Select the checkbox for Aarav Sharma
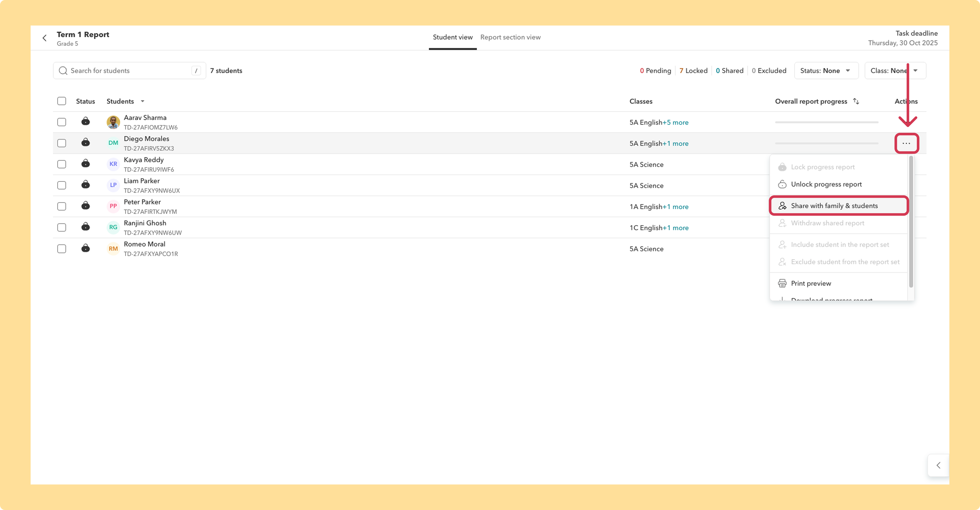The image size is (980, 510). tap(62, 122)
